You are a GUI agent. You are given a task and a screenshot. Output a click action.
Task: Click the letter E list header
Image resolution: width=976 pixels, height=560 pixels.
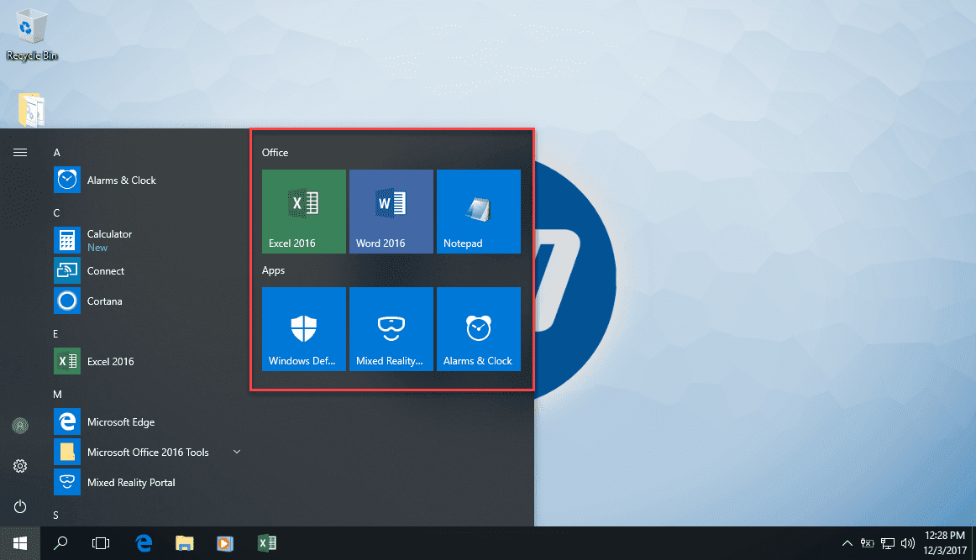point(55,334)
